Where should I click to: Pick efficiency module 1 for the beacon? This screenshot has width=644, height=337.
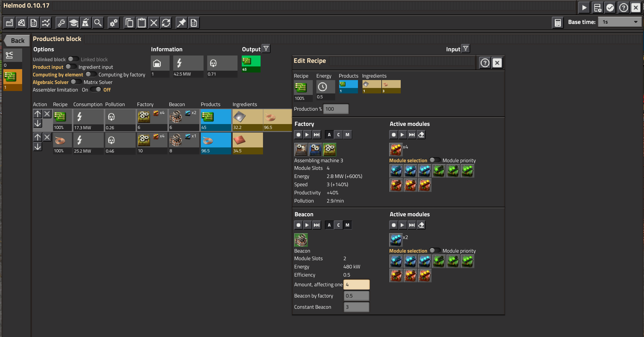(439, 261)
